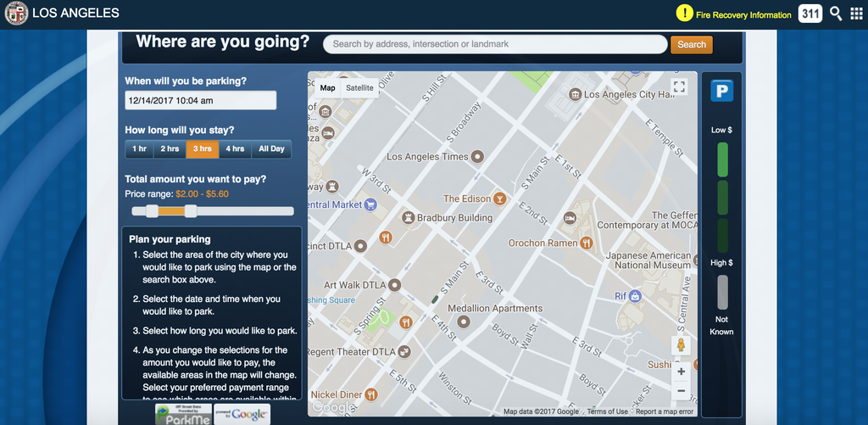The height and width of the screenshot is (425, 868).
Task: Switch to the Map view tab
Action: point(328,88)
